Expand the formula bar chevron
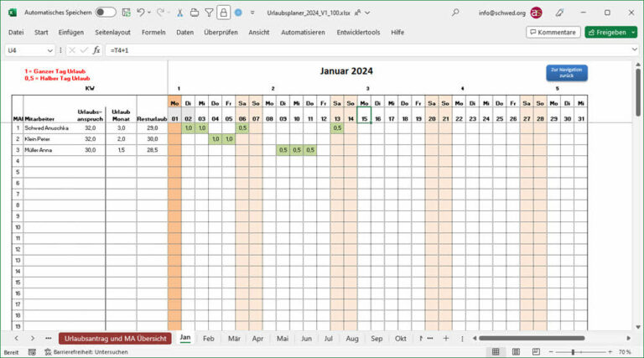Viewport: 644px width, 358px height. tap(635, 49)
